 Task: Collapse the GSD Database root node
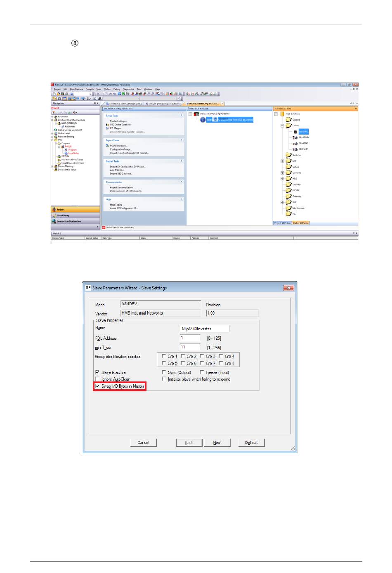276,114
